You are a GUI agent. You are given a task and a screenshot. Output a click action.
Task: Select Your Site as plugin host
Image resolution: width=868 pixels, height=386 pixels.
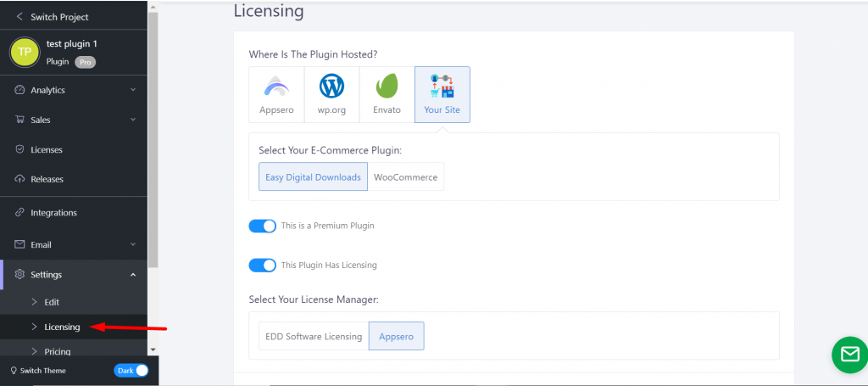[442, 95]
